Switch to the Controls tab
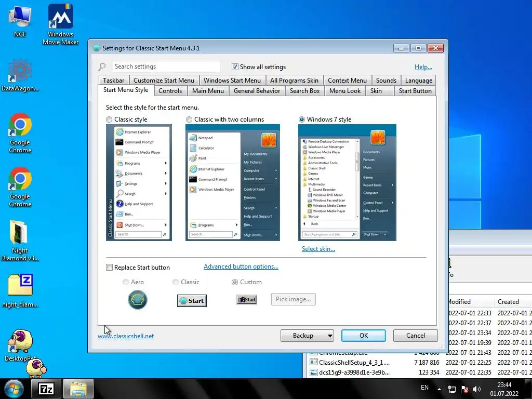Screen dimensions: 532x399 tap(170, 91)
